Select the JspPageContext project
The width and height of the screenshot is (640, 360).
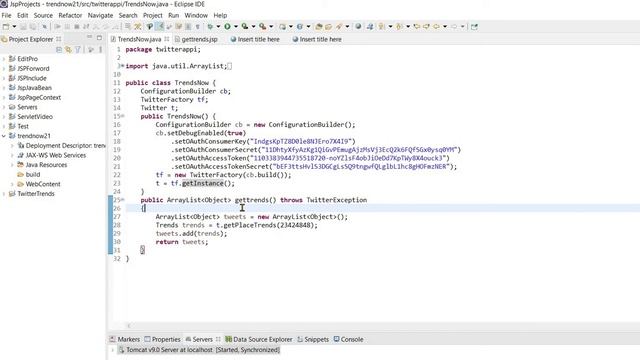[x=39, y=98]
